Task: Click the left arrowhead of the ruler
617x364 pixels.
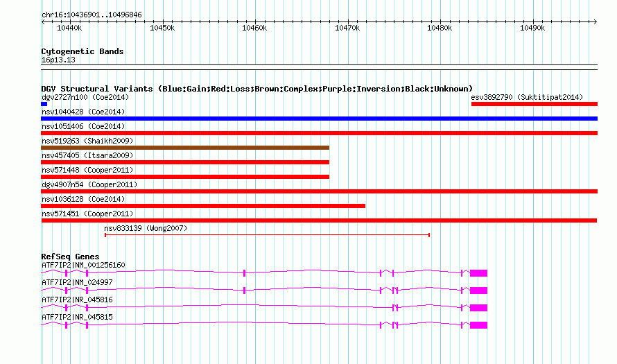Action: [x=43, y=21]
